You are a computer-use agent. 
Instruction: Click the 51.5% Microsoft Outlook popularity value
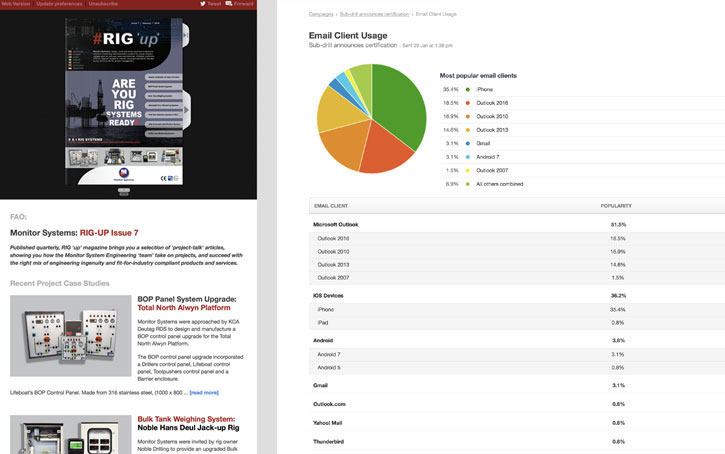[x=618, y=225]
